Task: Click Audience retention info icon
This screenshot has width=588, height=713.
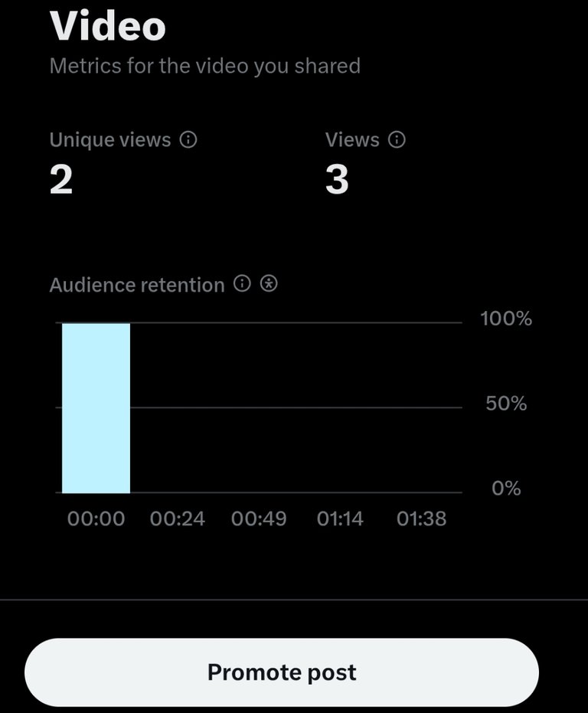Action: (x=242, y=283)
